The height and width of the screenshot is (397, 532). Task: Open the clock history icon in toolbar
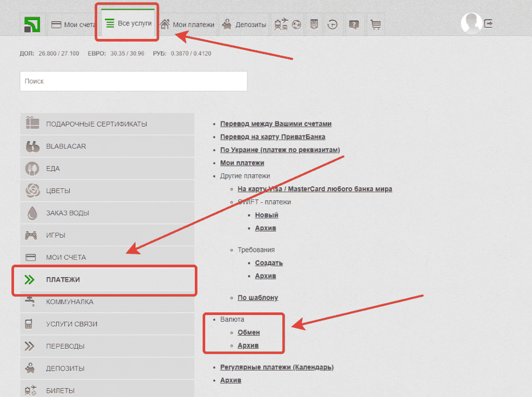(x=332, y=24)
